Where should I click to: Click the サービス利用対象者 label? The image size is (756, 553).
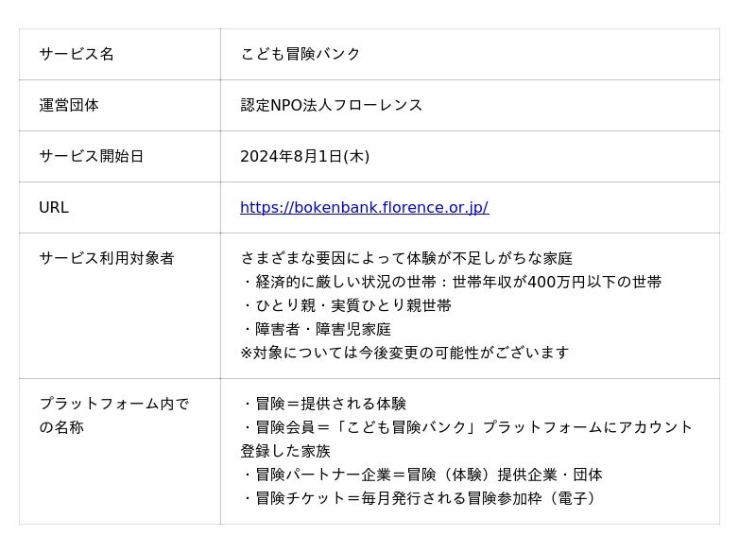click(106, 258)
